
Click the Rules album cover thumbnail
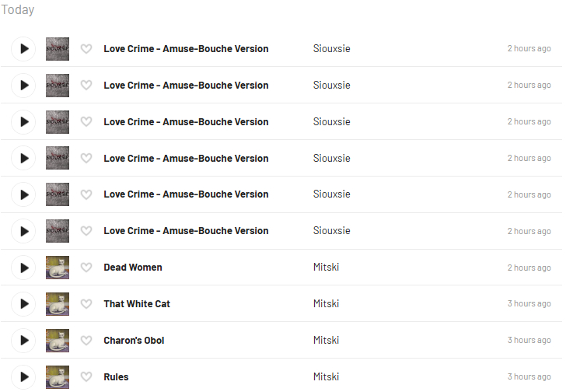tap(58, 377)
